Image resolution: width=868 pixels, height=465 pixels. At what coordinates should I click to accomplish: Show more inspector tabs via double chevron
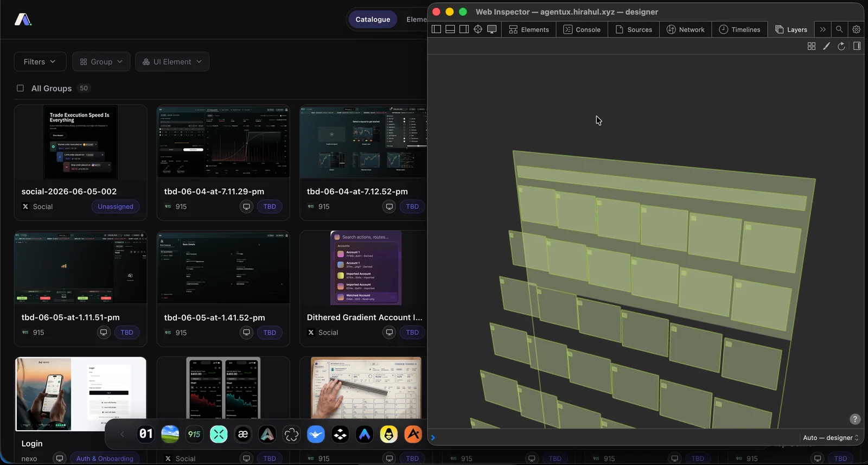[823, 29]
